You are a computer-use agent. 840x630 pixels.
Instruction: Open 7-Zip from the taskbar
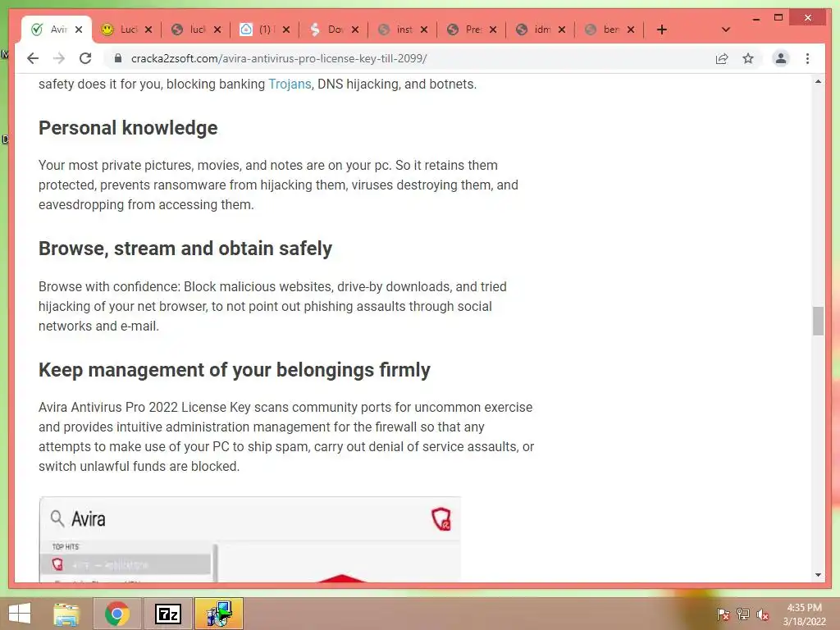pyautogui.click(x=168, y=614)
